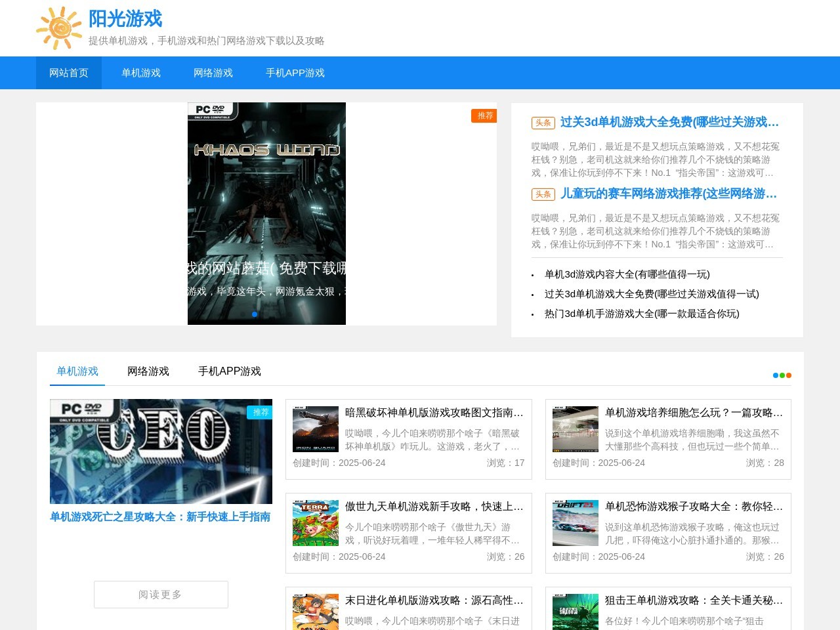
Task: Open 网络游戏 in the top navigation
Action: pyautogui.click(x=213, y=73)
